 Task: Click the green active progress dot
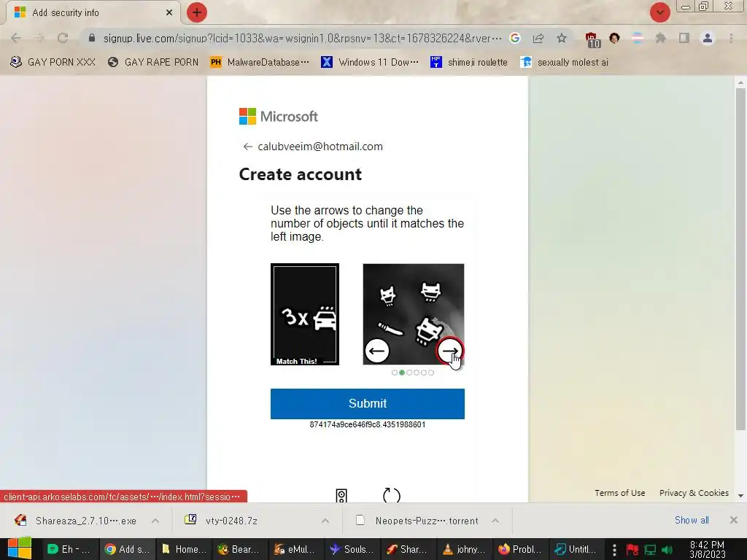point(402,373)
